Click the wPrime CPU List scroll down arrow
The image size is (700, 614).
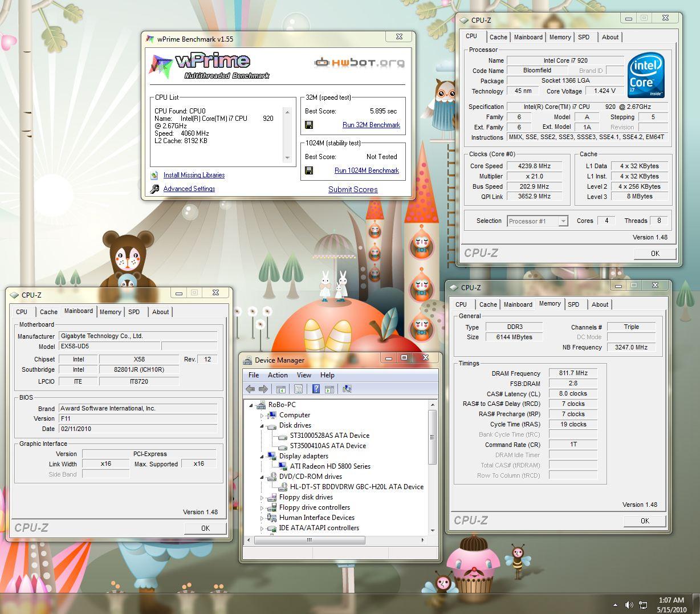(287, 158)
